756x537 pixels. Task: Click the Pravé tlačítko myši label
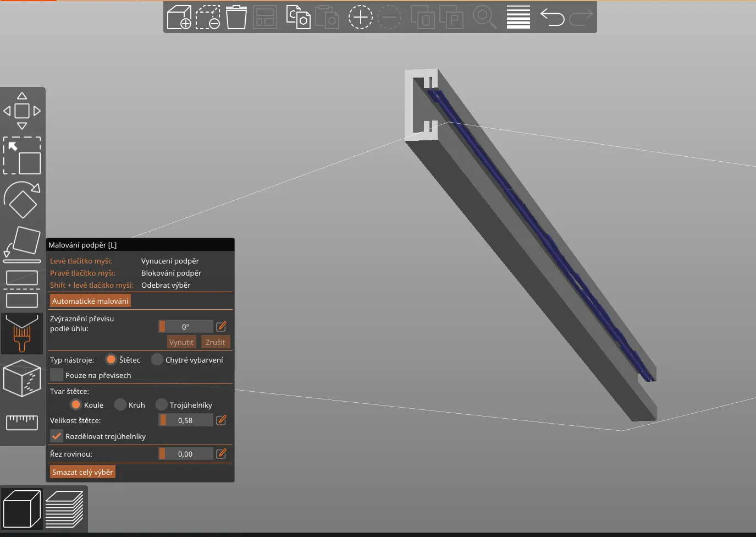(x=82, y=273)
